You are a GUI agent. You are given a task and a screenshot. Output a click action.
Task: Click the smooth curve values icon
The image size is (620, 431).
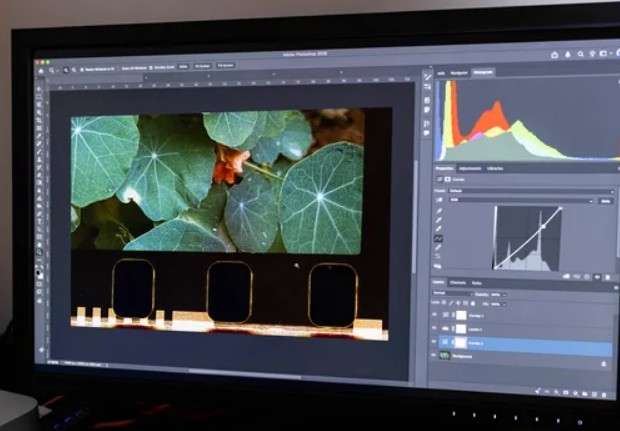438,256
